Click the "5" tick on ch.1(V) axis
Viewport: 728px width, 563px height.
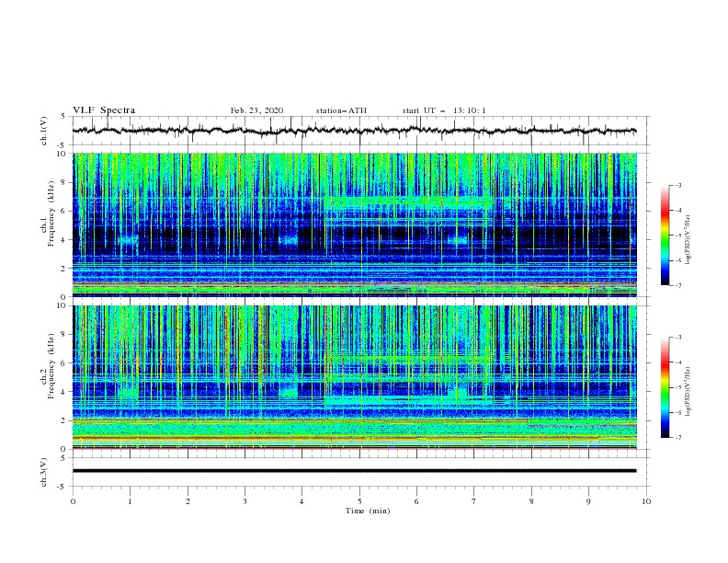pos(63,116)
